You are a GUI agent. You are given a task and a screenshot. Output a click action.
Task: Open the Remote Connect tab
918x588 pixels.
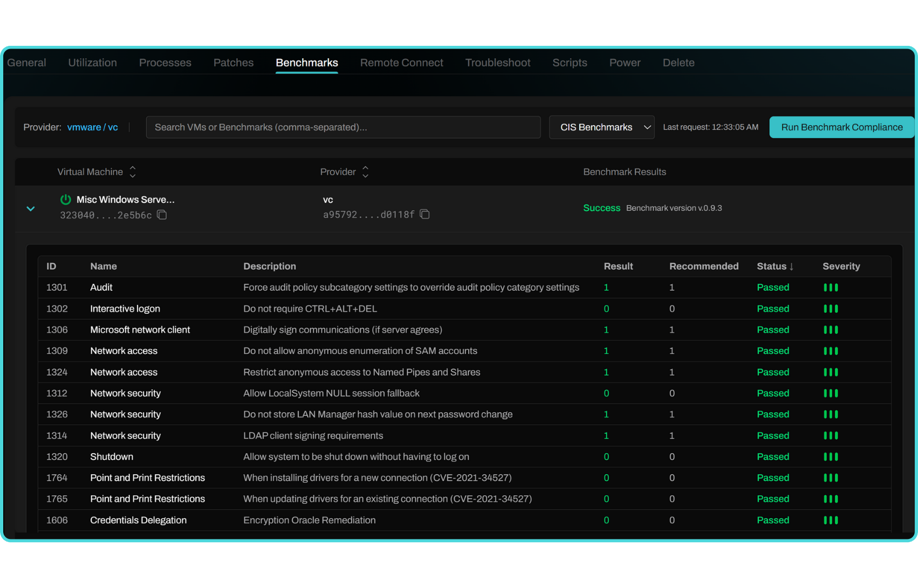401,63
